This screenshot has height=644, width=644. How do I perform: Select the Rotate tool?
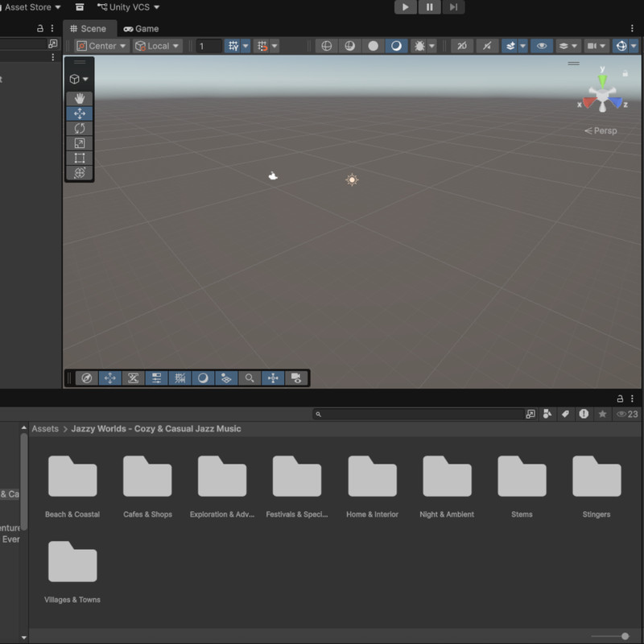tap(79, 128)
